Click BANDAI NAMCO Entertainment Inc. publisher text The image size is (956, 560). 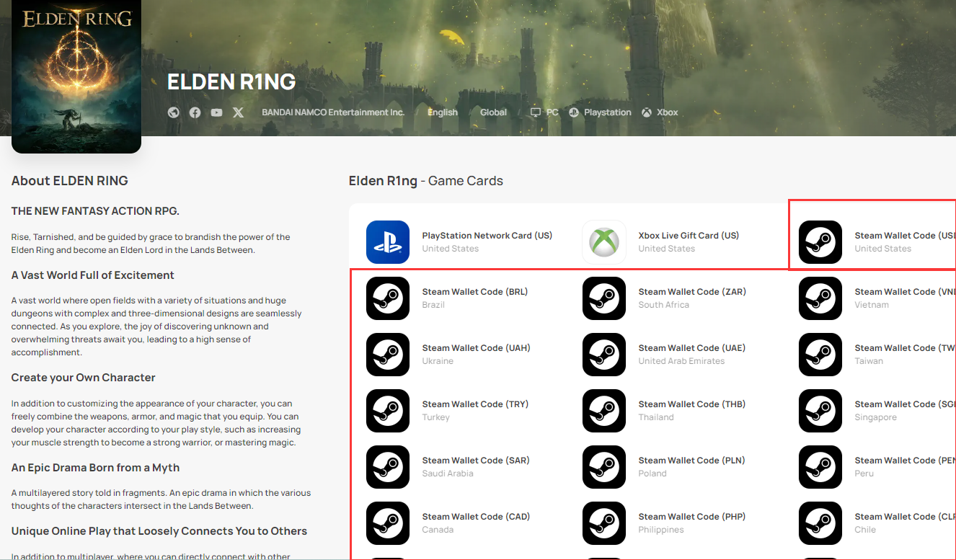pos(333,112)
